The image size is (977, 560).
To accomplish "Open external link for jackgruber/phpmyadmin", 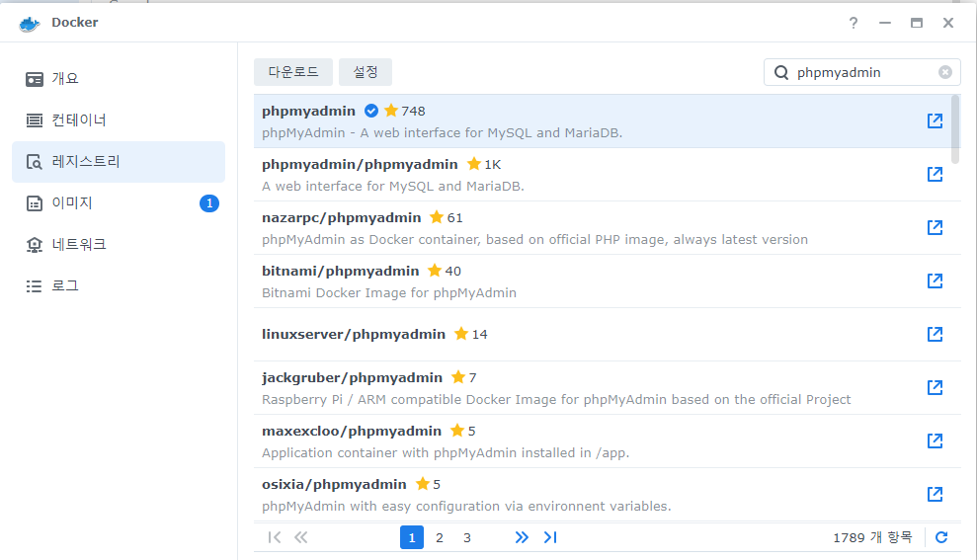I will 935,387.
